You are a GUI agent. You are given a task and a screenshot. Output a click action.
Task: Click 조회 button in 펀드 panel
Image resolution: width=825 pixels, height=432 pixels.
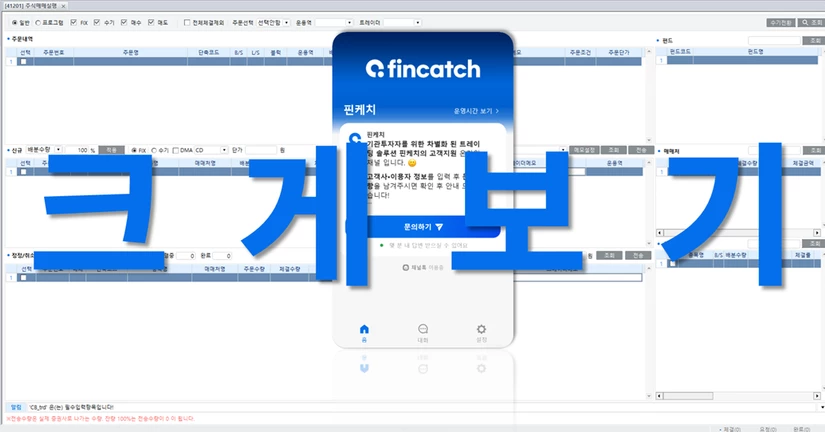(x=814, y=41)
